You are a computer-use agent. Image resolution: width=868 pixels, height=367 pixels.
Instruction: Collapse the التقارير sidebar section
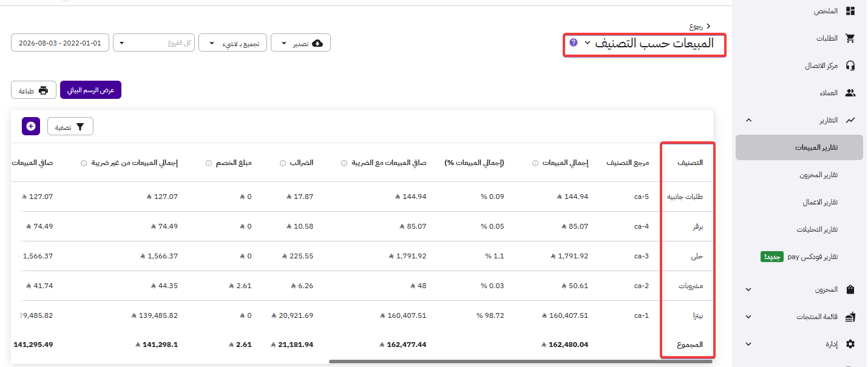(748, 120)
